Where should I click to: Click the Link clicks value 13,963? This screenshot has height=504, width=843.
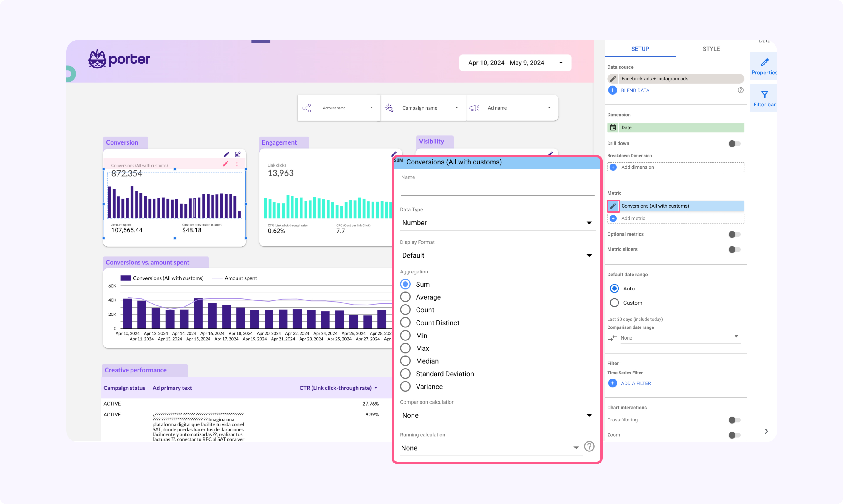[281, 173]
